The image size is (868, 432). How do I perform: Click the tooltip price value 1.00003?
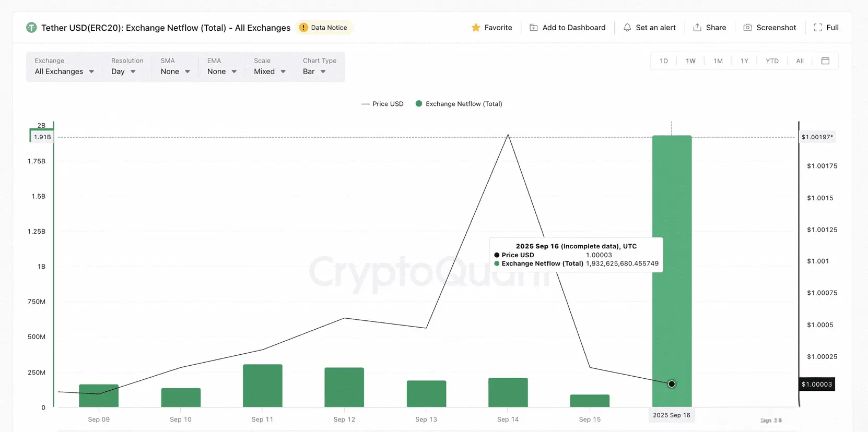[599, 255]
